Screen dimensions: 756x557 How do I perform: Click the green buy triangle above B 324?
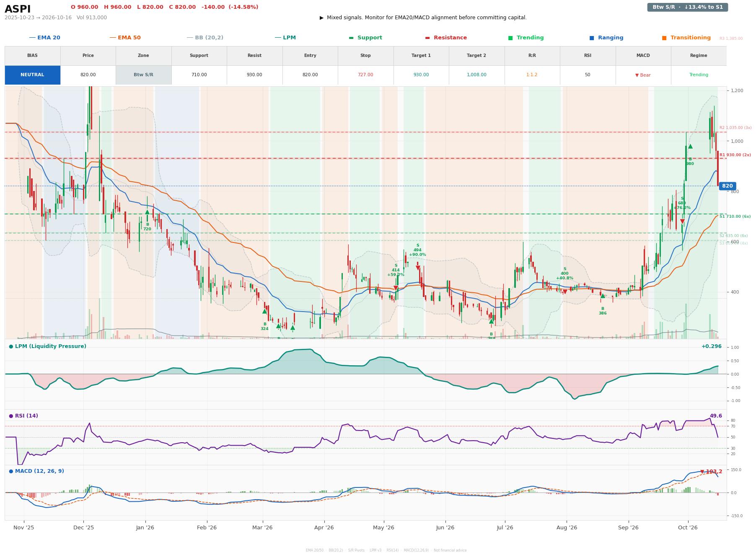click(x=264, y=311)
